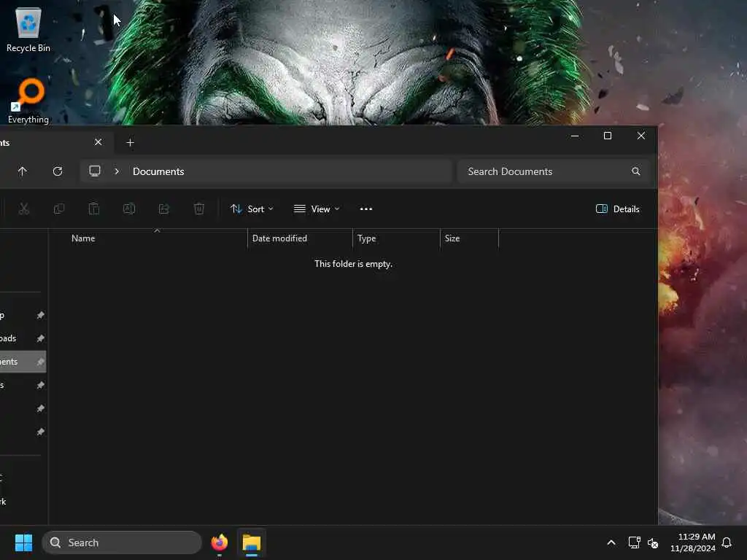Open the notification bell in taskbar
This screenshot has height=560, width=747.
point(727,542)
